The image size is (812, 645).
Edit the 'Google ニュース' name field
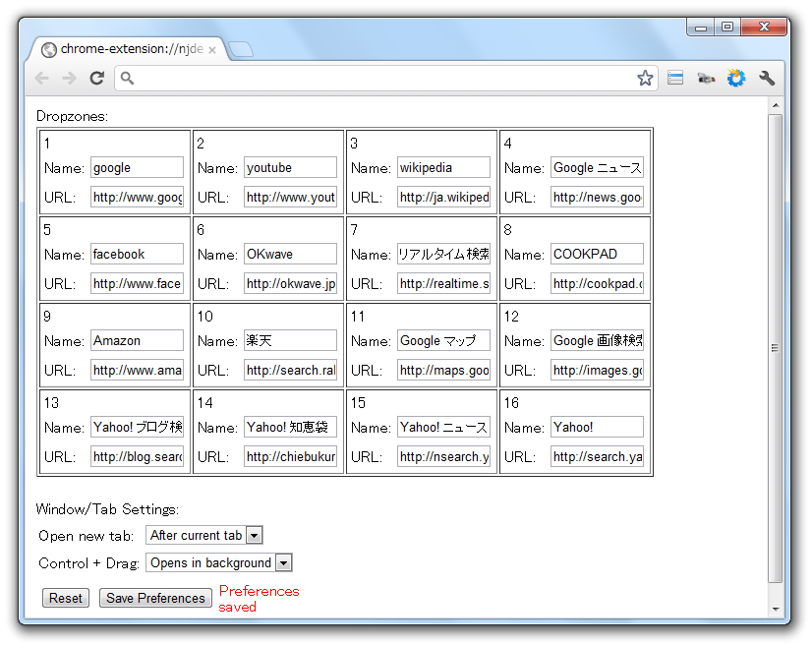click(597, 167)
